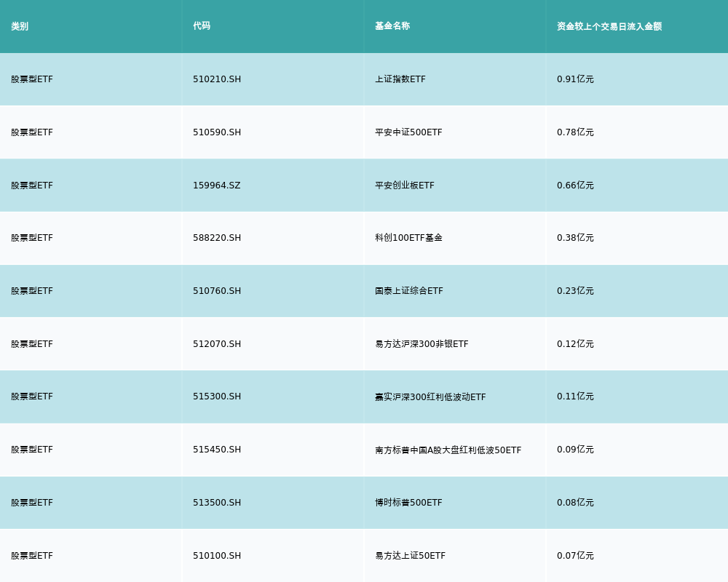728x582 pixels.
Task: Click 股票型ETF in the 515300.SH row
Action: pos(32,396)
